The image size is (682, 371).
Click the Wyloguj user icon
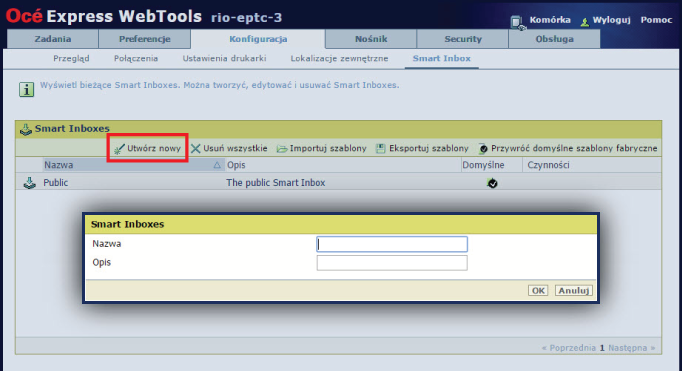pyautogui.click(x=585, y=22)
